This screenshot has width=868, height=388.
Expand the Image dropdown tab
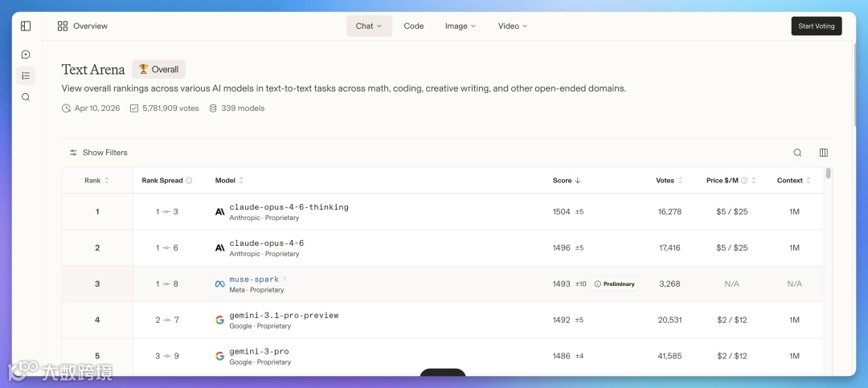pyautogui.click(x=460, y=26)
